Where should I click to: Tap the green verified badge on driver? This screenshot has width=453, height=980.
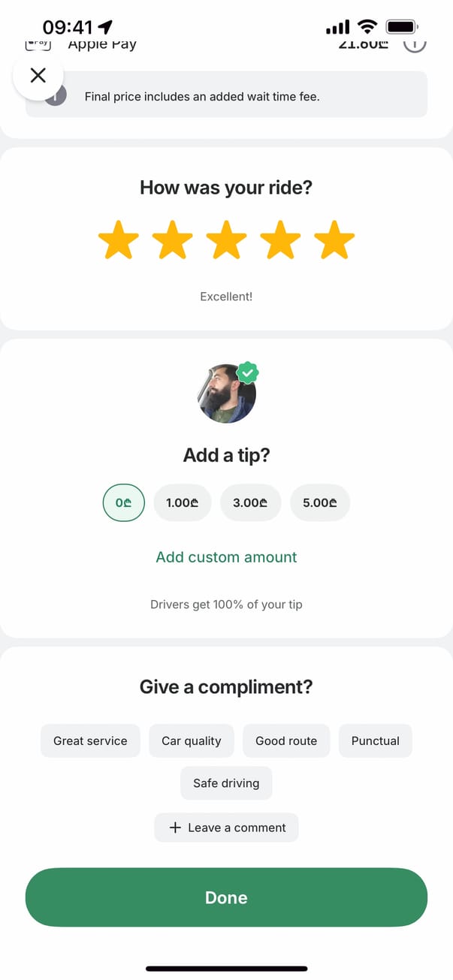[x=248, y=372]
